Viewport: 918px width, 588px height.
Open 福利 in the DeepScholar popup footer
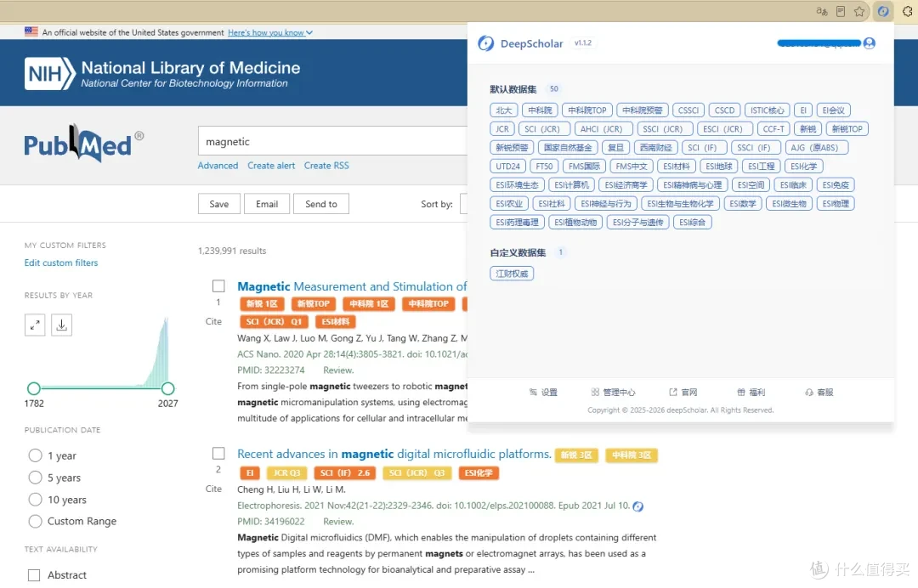pyautogui.click(x=751, y=392)
